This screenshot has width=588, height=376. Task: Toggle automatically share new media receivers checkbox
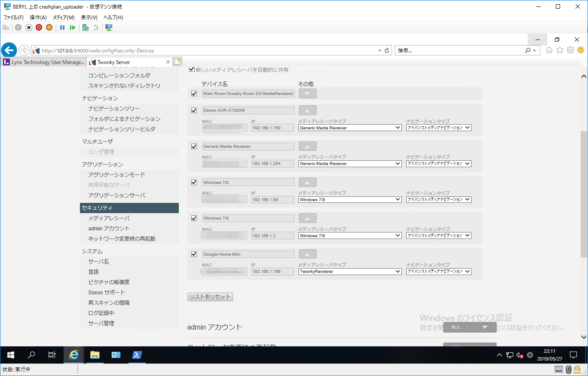(192, 69)
